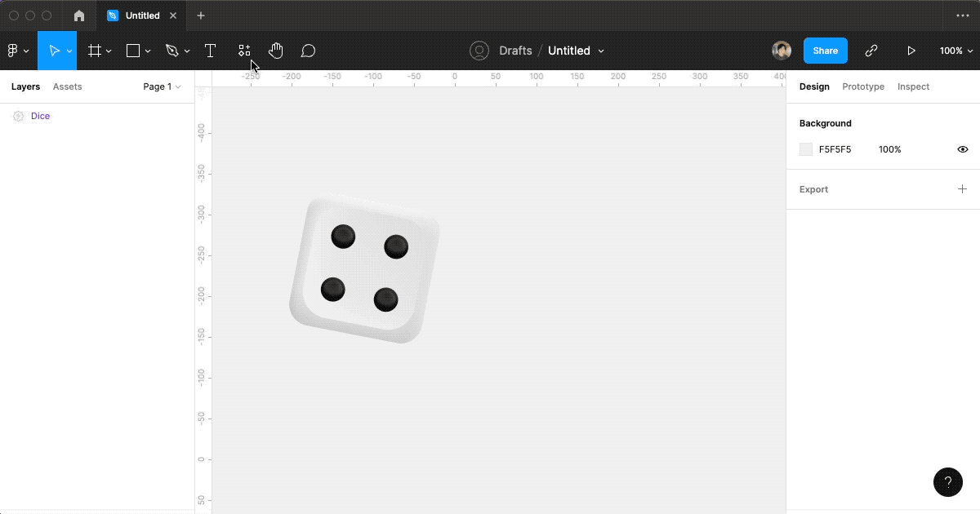Select the Hand tool
The width and height of the screenshot is (980, 514).
(x=276, y=50)
